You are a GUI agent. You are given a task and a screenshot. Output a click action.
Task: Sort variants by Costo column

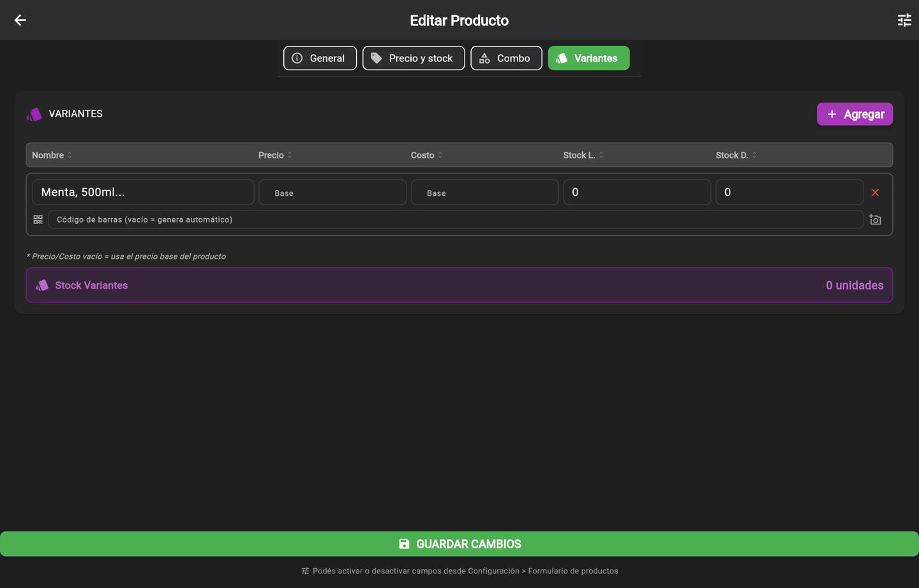[x=426, y=155]
